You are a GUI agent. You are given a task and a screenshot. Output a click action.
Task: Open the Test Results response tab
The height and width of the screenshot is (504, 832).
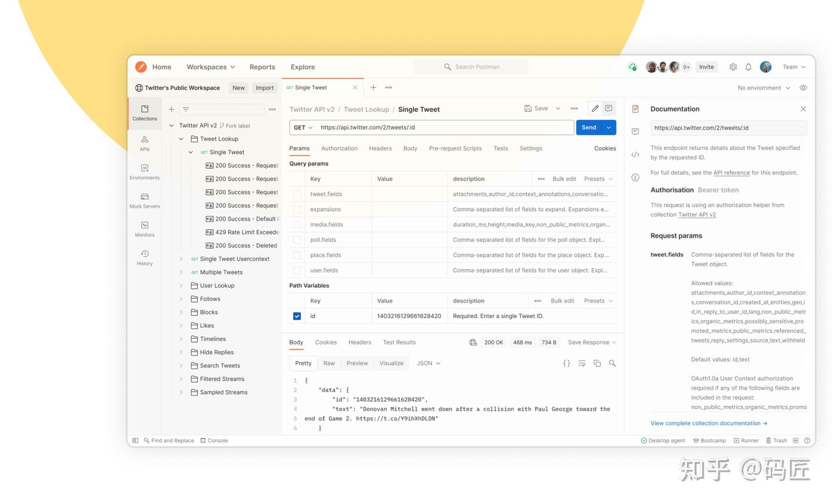pyautogui.click(x=399, y=342)
